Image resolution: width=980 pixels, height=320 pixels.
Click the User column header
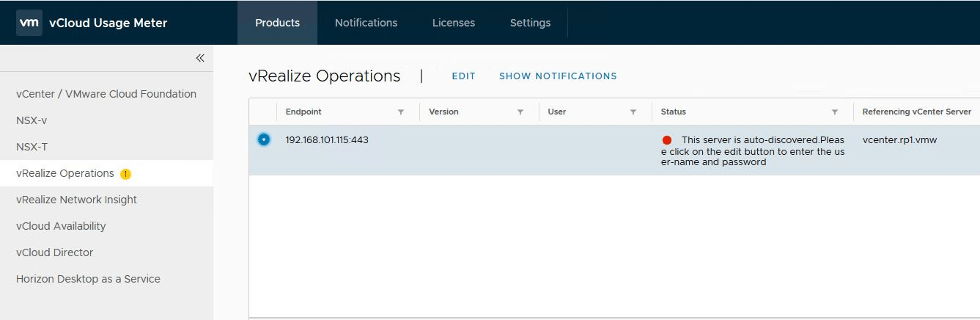click(x=556, y=112)
